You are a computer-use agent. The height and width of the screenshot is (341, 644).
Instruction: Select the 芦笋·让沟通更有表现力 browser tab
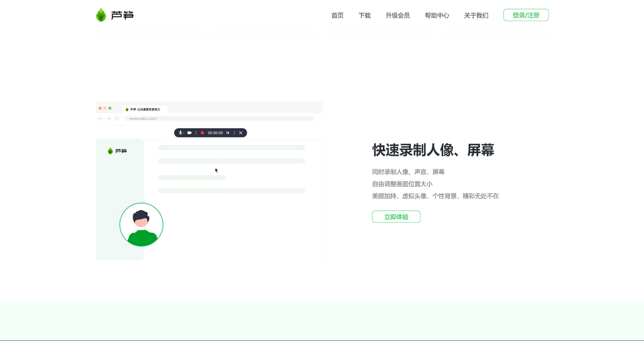[x=145, y=109]
